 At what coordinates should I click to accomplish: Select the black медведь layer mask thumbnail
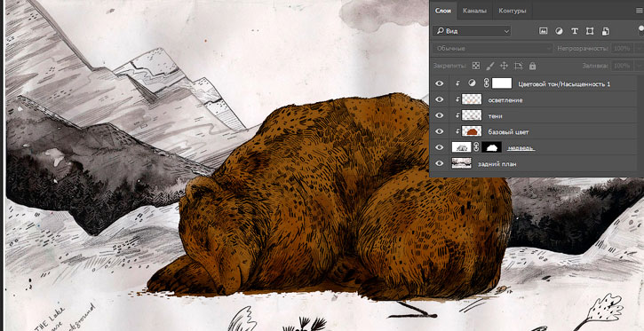(491, 147)
